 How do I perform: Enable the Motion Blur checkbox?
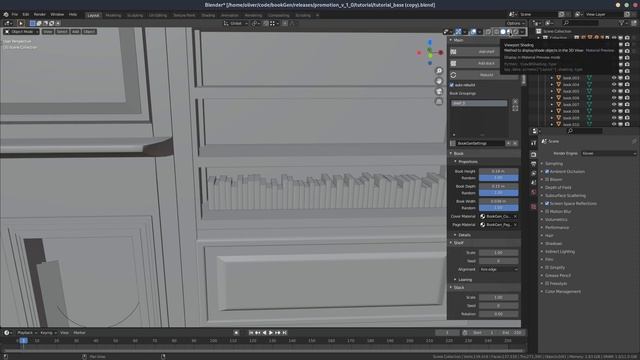[547, 211]
